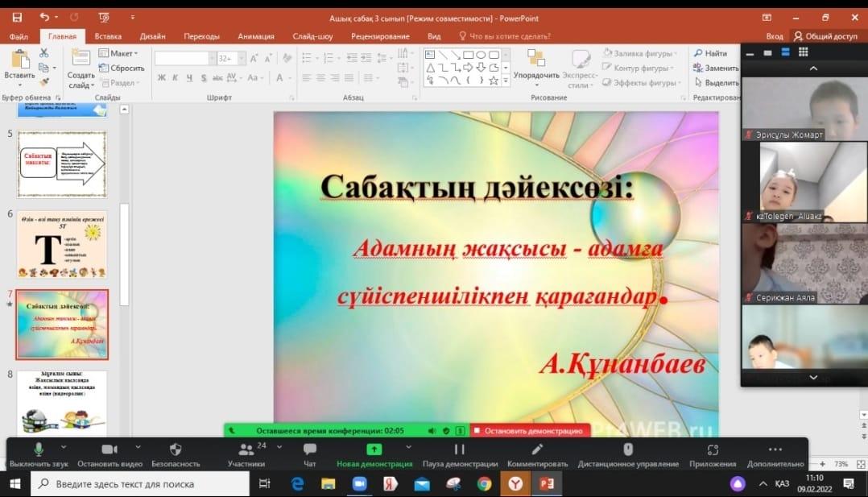
Task: Toggle italic К formatting
Action: coord(175,77)
